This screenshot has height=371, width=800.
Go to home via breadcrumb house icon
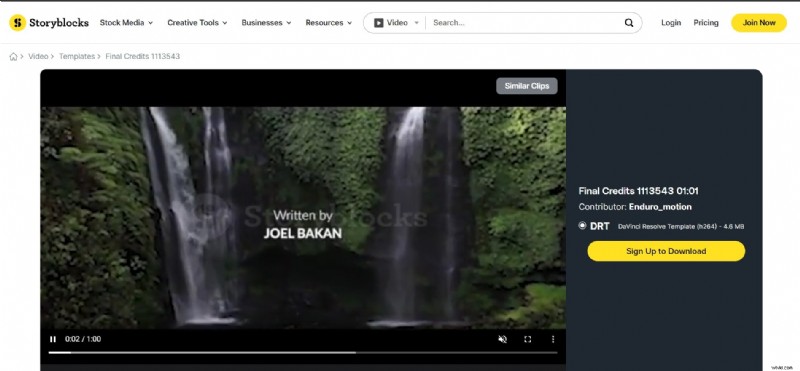13,56
